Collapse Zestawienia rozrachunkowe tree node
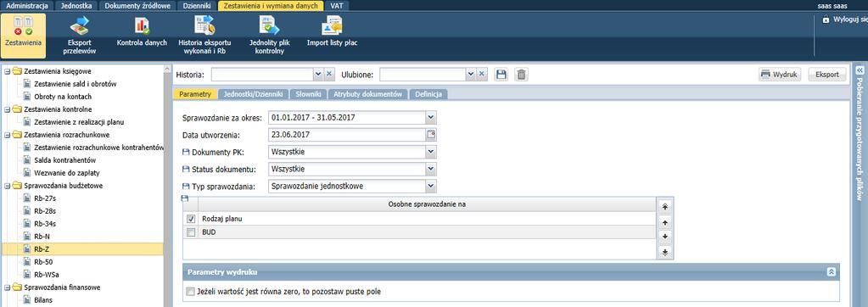 [7, 135]
